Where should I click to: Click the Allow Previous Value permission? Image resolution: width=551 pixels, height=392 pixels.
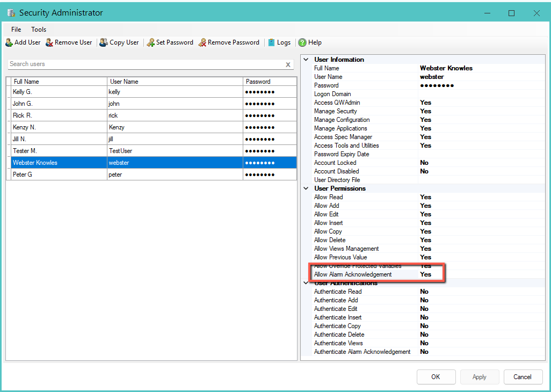pos(428,257)
